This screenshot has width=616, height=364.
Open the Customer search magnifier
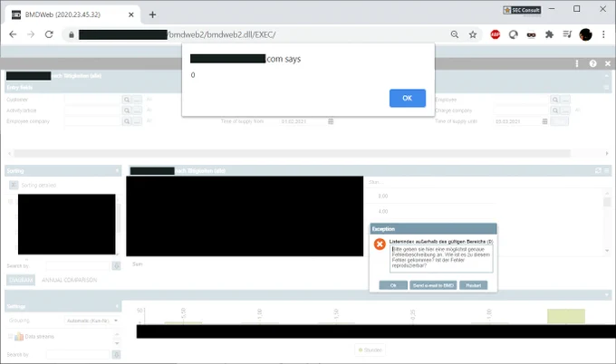click(x=127, y=100)
